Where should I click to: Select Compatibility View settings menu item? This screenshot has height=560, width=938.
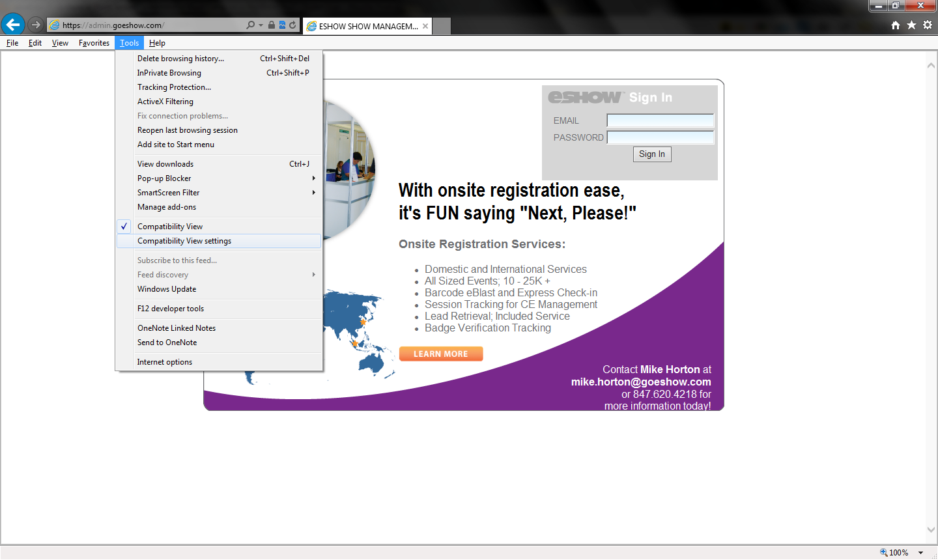184,241
